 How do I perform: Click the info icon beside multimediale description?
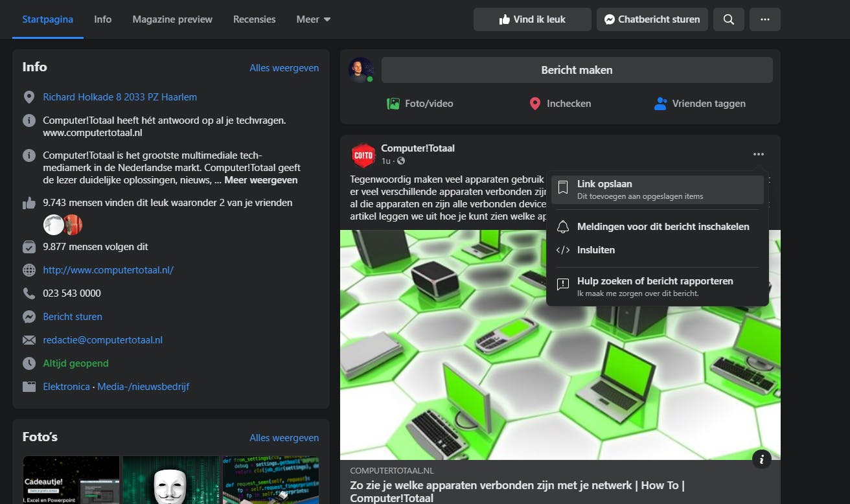point(29,155)
